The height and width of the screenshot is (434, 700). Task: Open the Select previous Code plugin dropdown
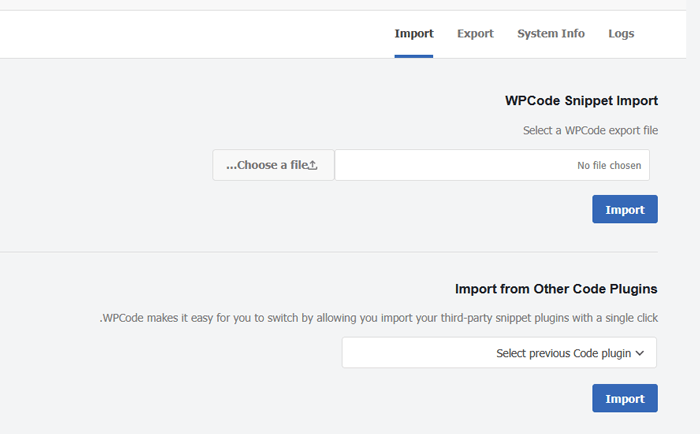tap(499, 353)
